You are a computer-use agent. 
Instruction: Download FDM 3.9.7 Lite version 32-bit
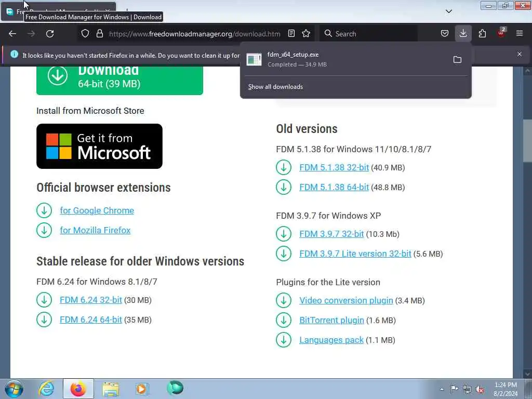355,254
